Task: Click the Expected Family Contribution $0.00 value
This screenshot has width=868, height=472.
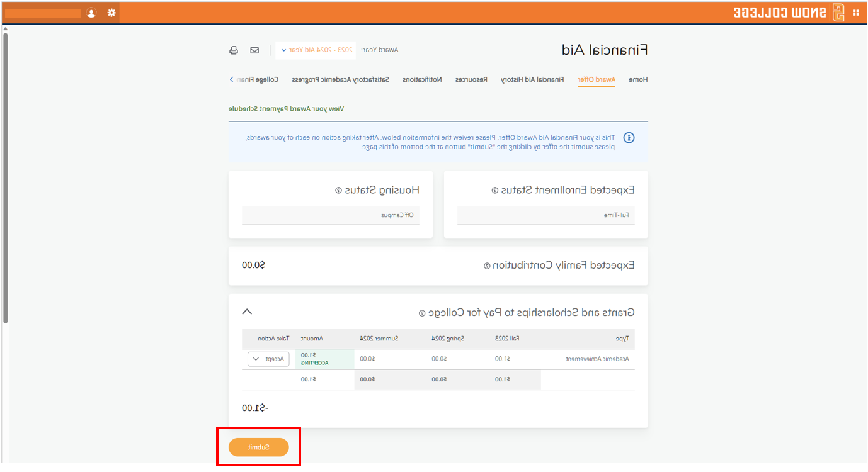Action: point(253,265)
